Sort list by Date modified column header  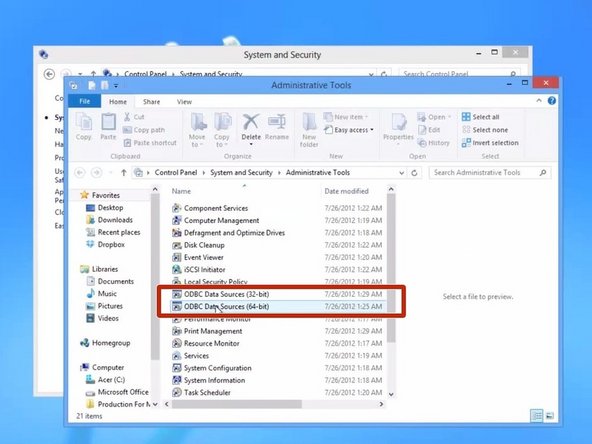(x=346, y=191)
